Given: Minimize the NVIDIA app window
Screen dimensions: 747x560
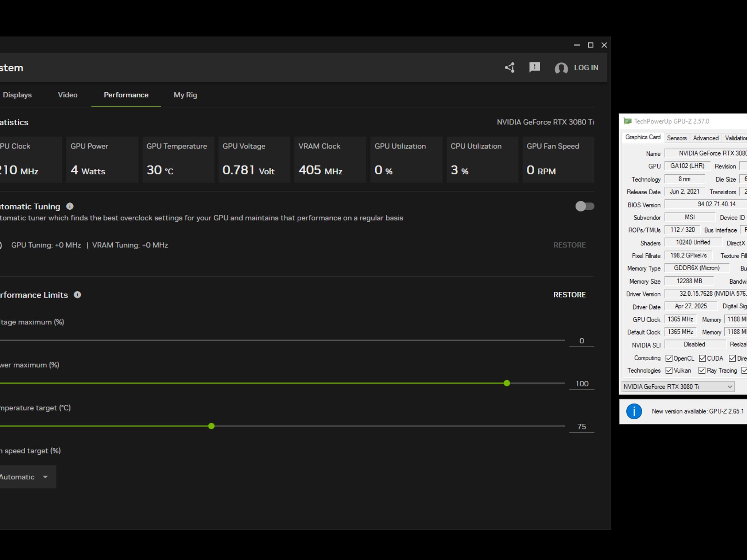Looking at the screenshot, I should 577,45.
